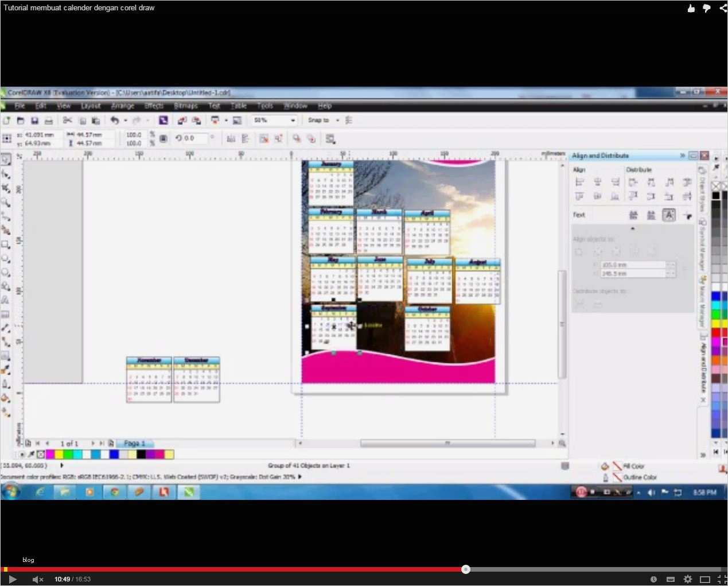The width and height of the screenshot is (728, 586).
Task: Click the New document icon in the toolbar
Action: tap(7, 121)
